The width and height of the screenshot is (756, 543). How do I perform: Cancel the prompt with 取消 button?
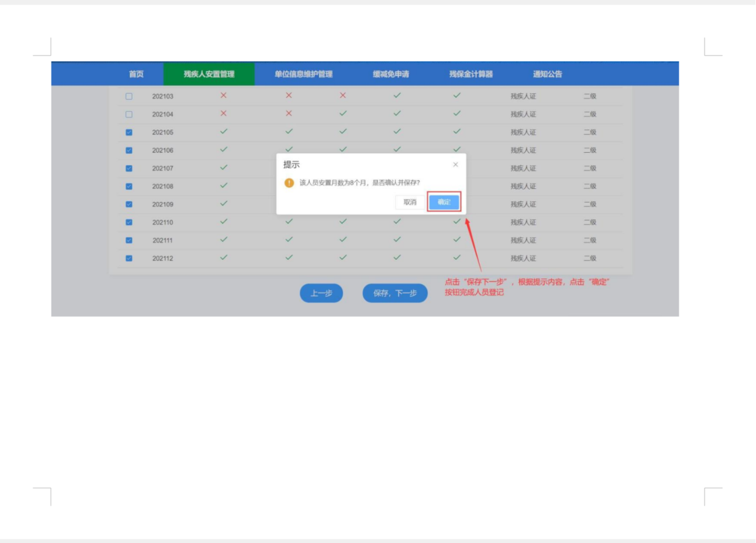coord(410,202)
